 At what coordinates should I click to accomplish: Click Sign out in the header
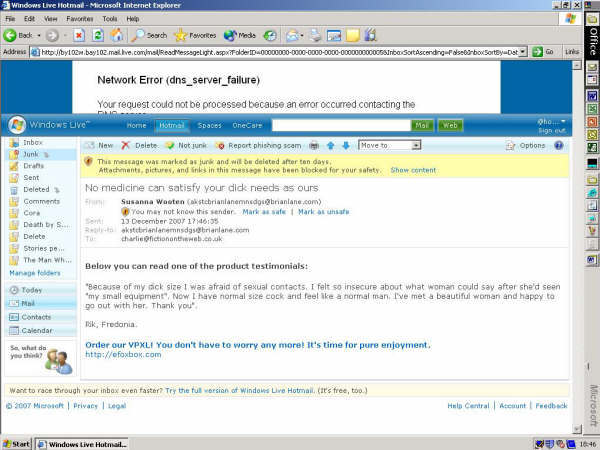pyautogui.click(x=551, y=131)
